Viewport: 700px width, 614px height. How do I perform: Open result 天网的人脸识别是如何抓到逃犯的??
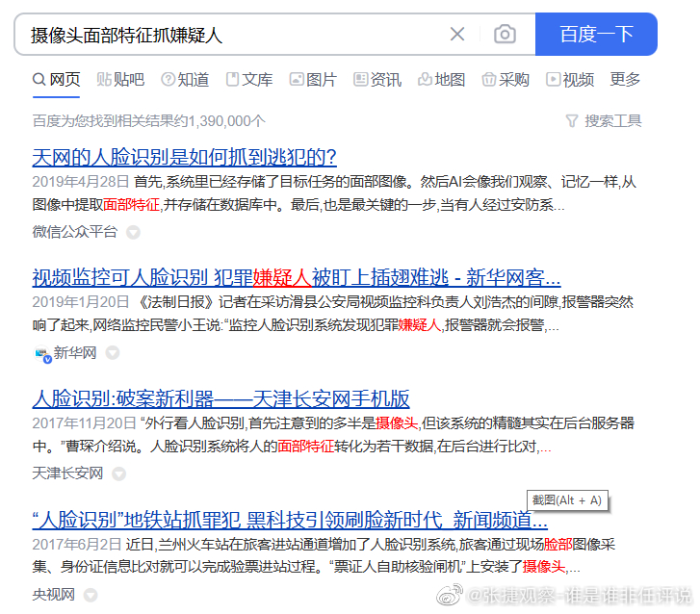point(184,157)
